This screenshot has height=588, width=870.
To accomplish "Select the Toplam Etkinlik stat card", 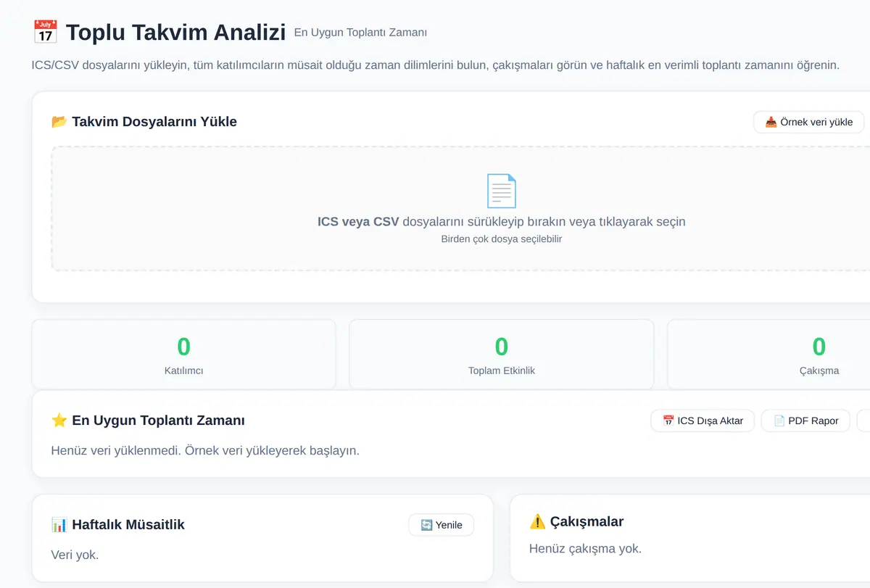I will click(502, 355).
